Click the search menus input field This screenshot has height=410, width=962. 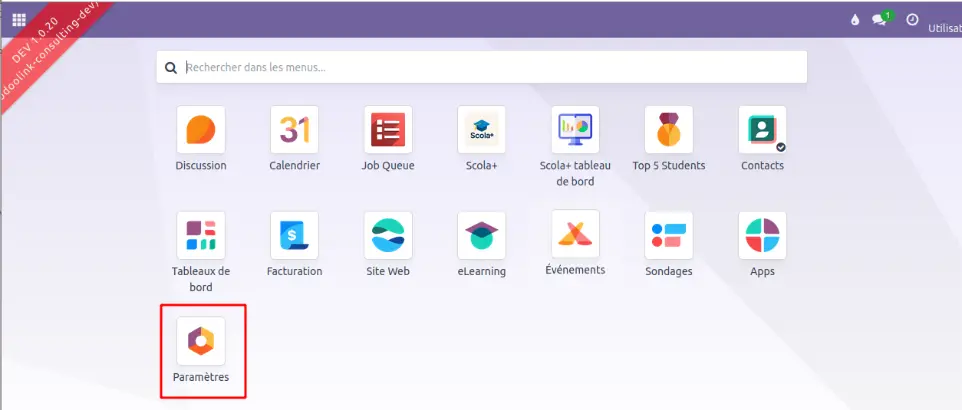[x=490, y=68]
